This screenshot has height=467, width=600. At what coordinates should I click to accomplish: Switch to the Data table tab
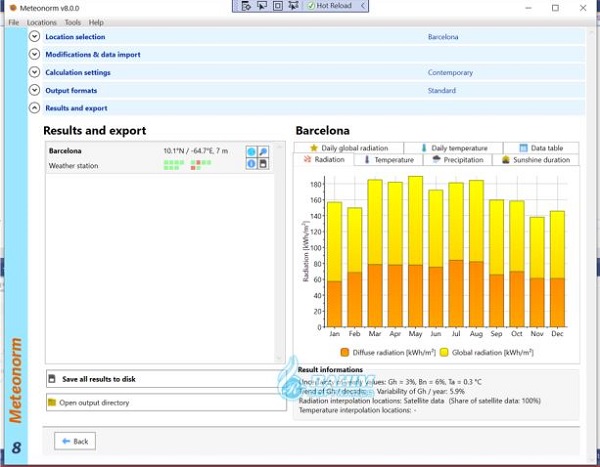[540, 147]
